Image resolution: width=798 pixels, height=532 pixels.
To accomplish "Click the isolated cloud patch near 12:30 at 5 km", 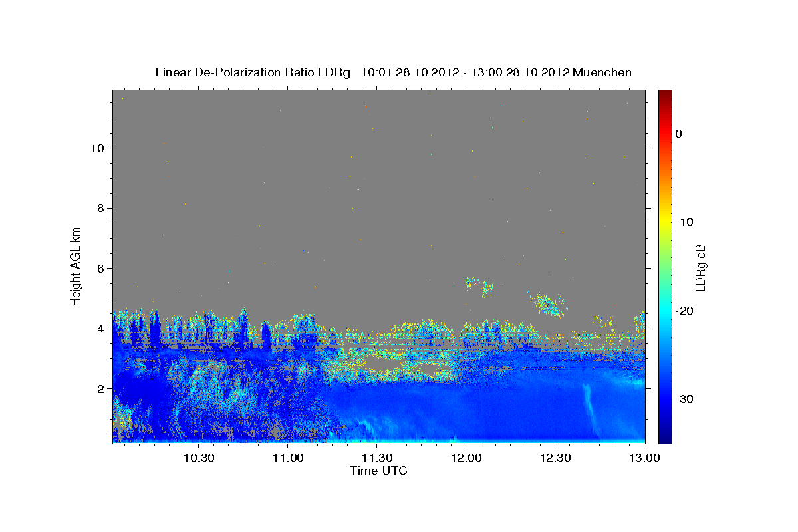I will coord(547,305).
